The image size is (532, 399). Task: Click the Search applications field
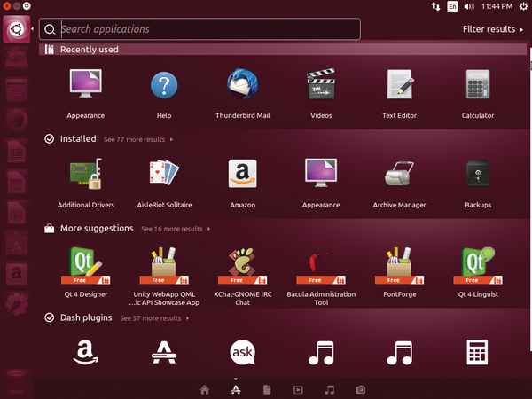[x=204, y=29]
